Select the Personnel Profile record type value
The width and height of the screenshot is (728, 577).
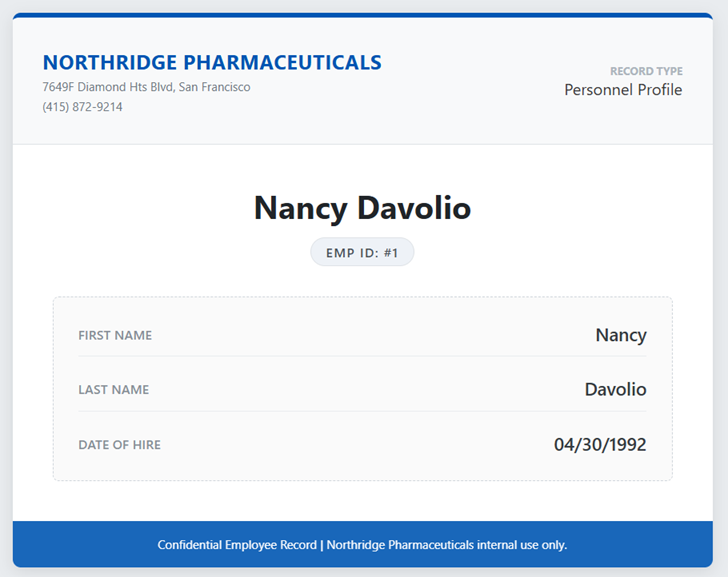click(623, 90)
